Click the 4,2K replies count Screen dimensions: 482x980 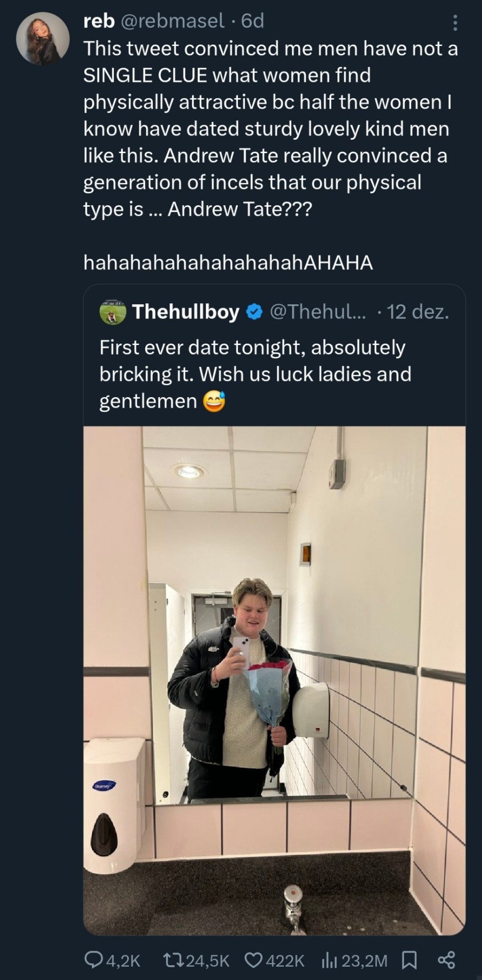(123, 961)
